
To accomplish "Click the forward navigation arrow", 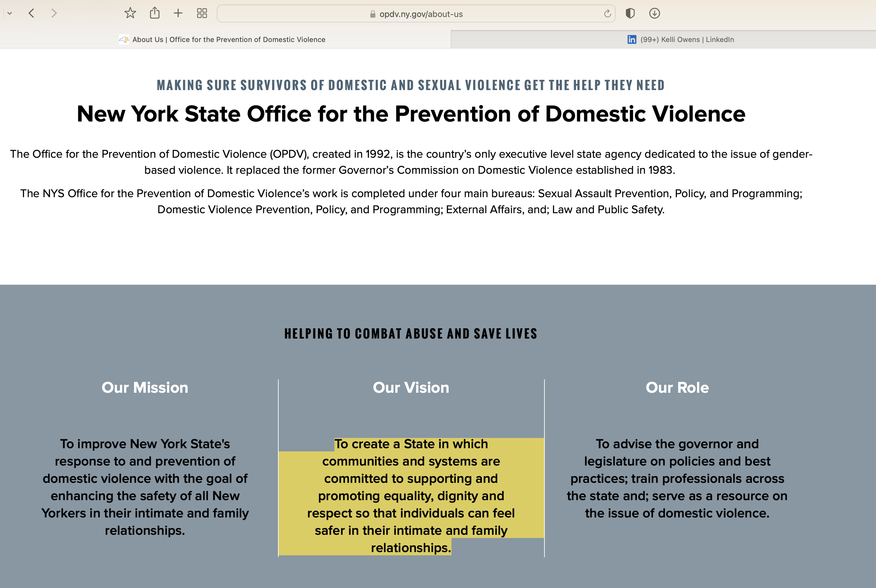I will (54, 13).
